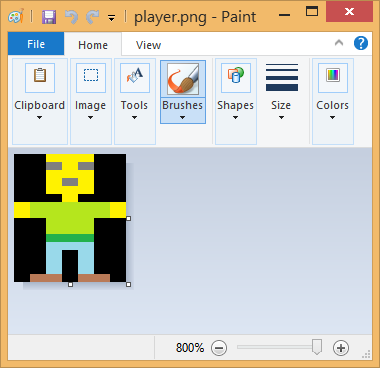Click the 800% zoom level text
Screen dimensions: 380x368
coord(190,348)
